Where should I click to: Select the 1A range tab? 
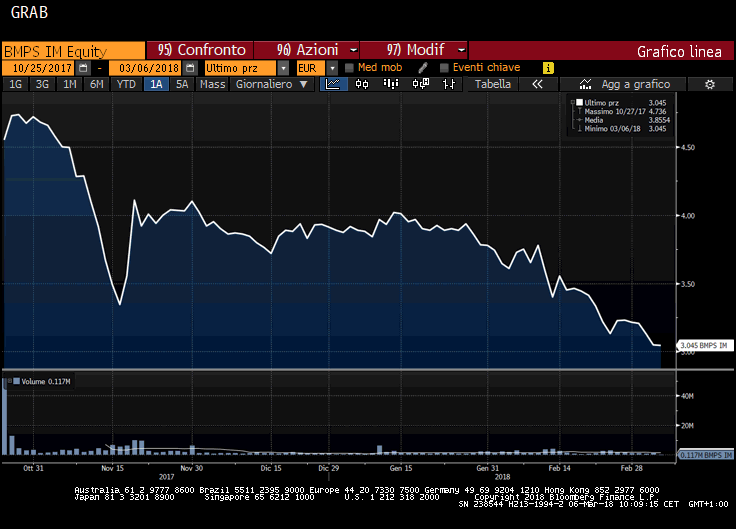tap(156, 84)
